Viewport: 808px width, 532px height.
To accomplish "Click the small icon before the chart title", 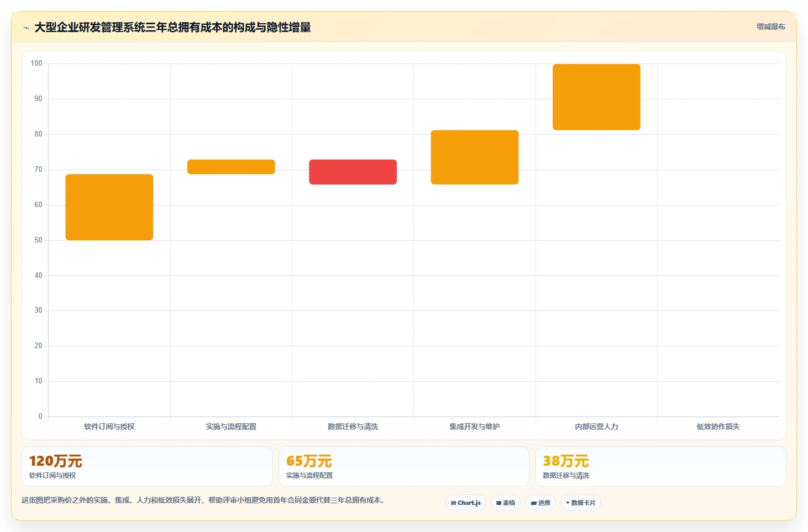I will [x=26, y=28].
